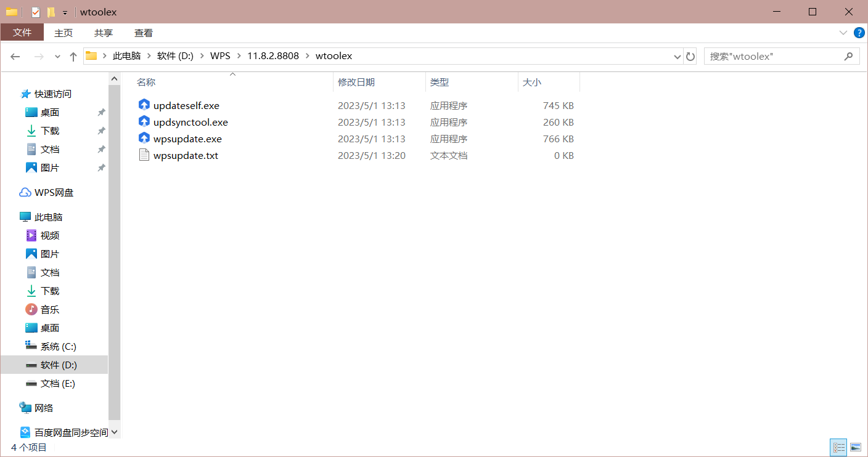Click the sidebar scroll down arrow

[114, 432]
